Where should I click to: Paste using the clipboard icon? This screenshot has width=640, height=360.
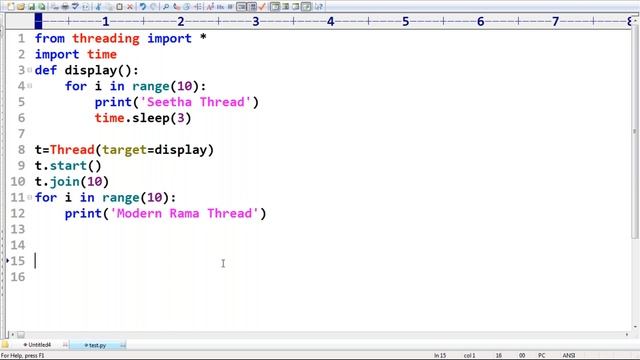coord(119,7)
